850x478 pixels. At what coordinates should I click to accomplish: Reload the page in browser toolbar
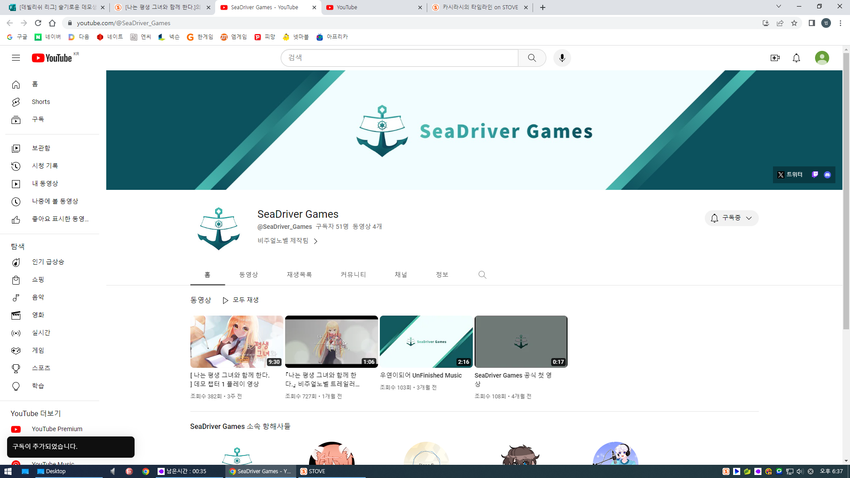[x=38, y=23]
